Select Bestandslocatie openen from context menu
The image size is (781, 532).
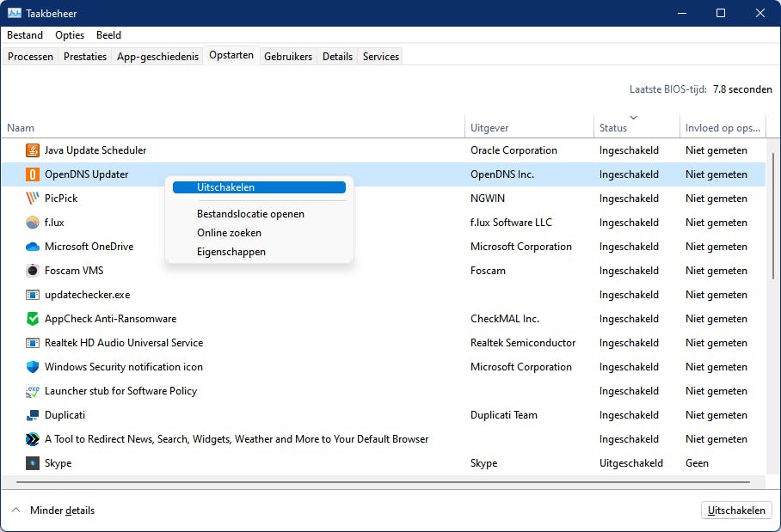point(250,214)
